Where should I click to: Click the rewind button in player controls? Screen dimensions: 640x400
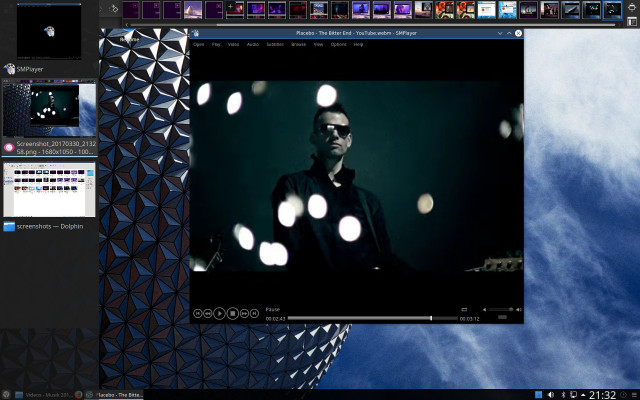(208, 313)
